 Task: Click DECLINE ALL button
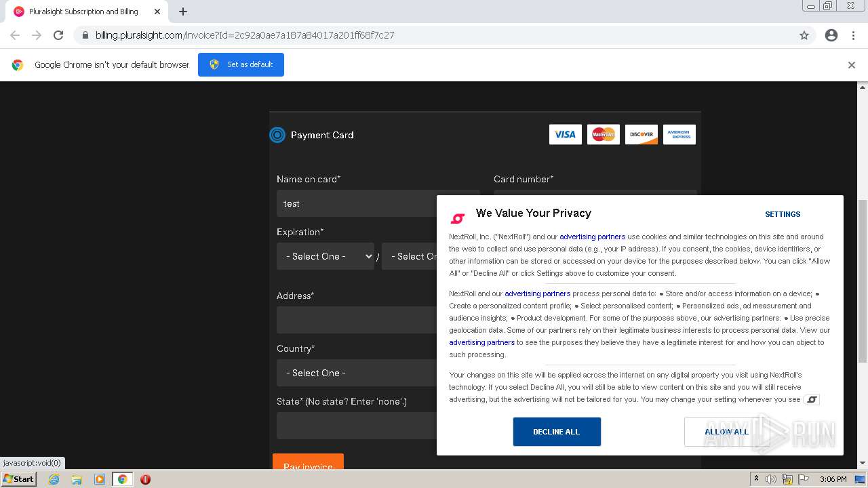(557, 432)
